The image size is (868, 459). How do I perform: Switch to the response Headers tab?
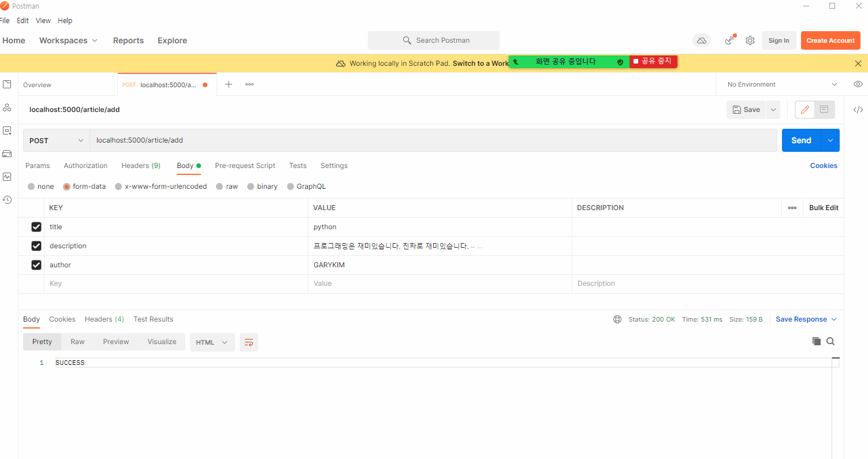pos(104,319)
